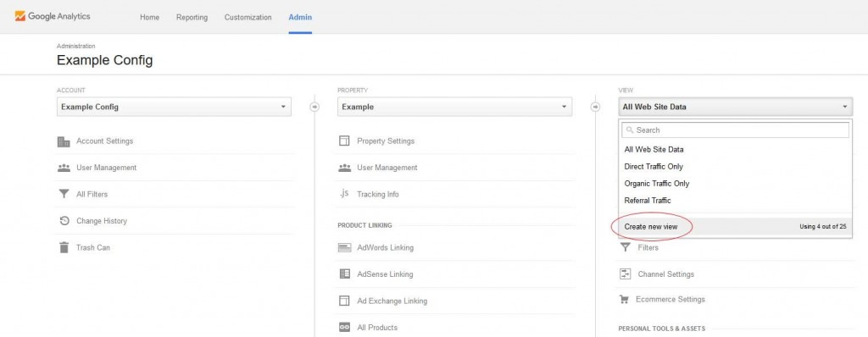
Task: Click the search magnifier icon in view dropdown
Action: [x=630, y=130]
